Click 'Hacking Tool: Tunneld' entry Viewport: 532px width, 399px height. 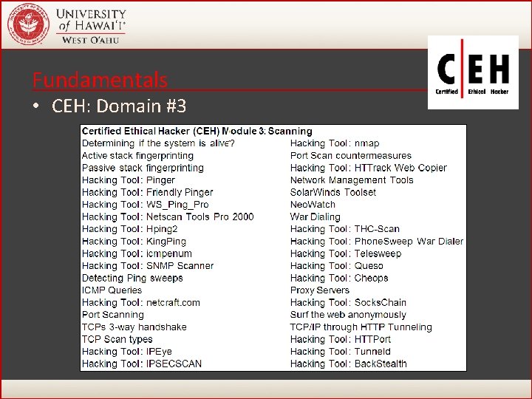341,352
